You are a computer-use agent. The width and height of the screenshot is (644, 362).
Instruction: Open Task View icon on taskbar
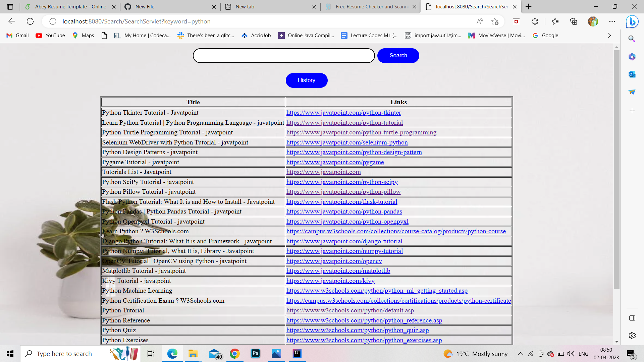(x=151, y=354)
